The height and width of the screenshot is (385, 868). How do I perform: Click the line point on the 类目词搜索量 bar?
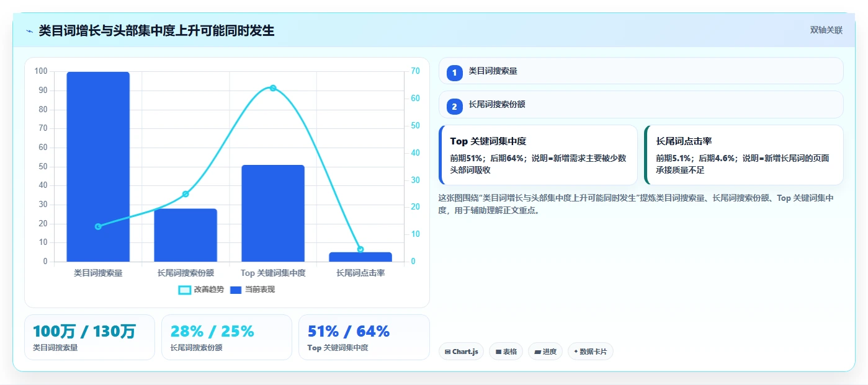coord(98,226)
